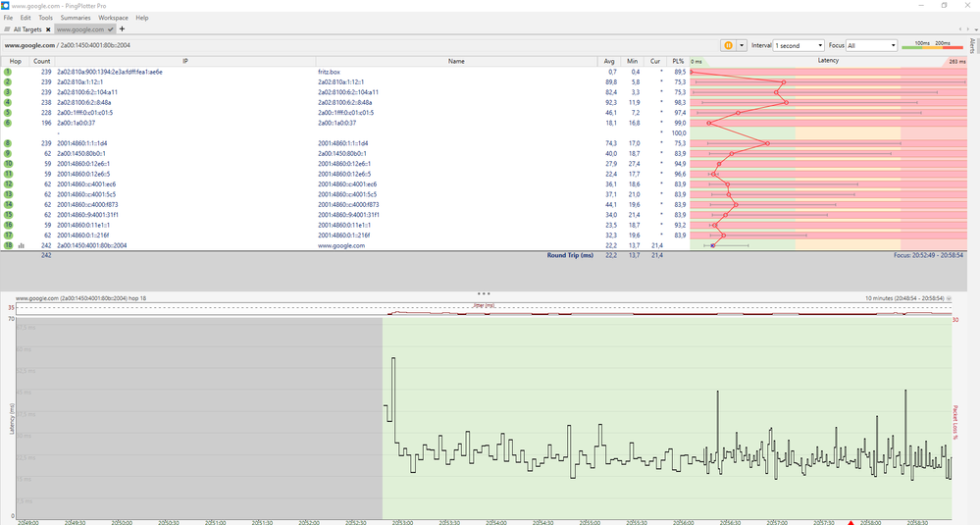Click the Focus: 20:52:49 - 20:58:54 label
Screen dimensions: 980x525
point(928,255)
